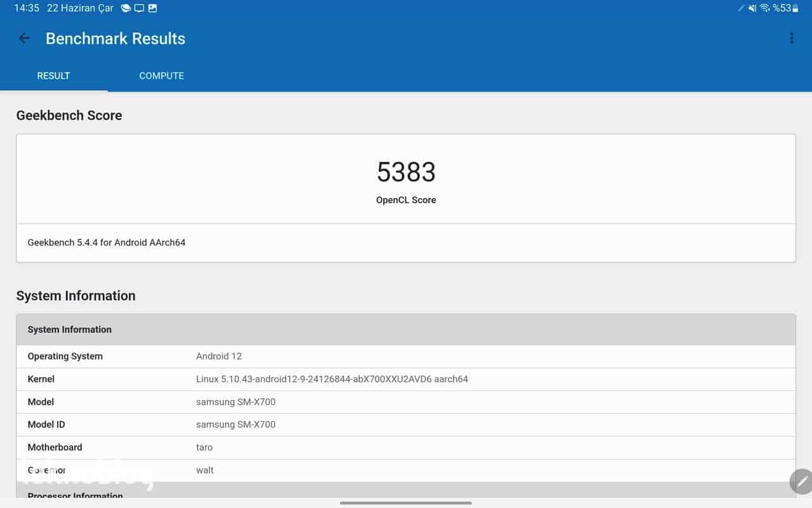The image size is (812, 508).
Task: Tap the back arrow icon
Action: 25,38
